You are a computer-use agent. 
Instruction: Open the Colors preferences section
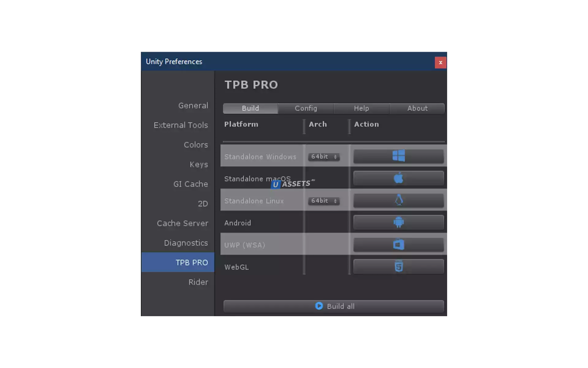[x=196, y=145]
